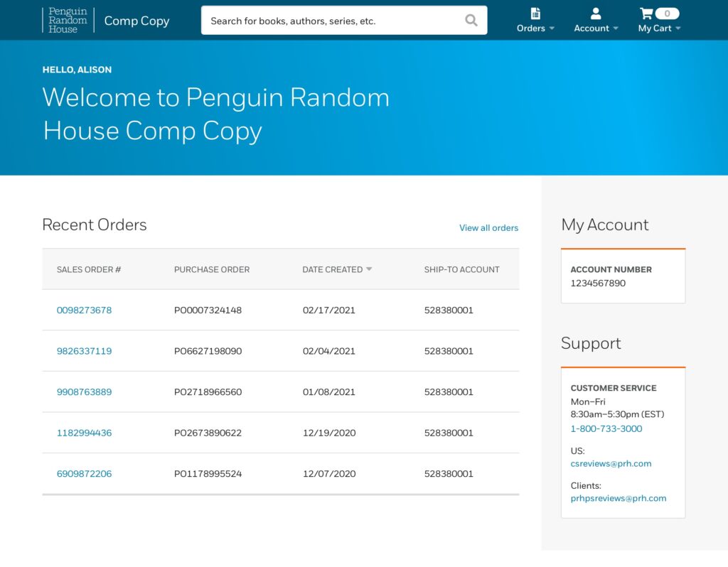Email prhpsreviews@prh.com for client support
This screenshot has width=728, height=567.
click(x=618, y=499)
